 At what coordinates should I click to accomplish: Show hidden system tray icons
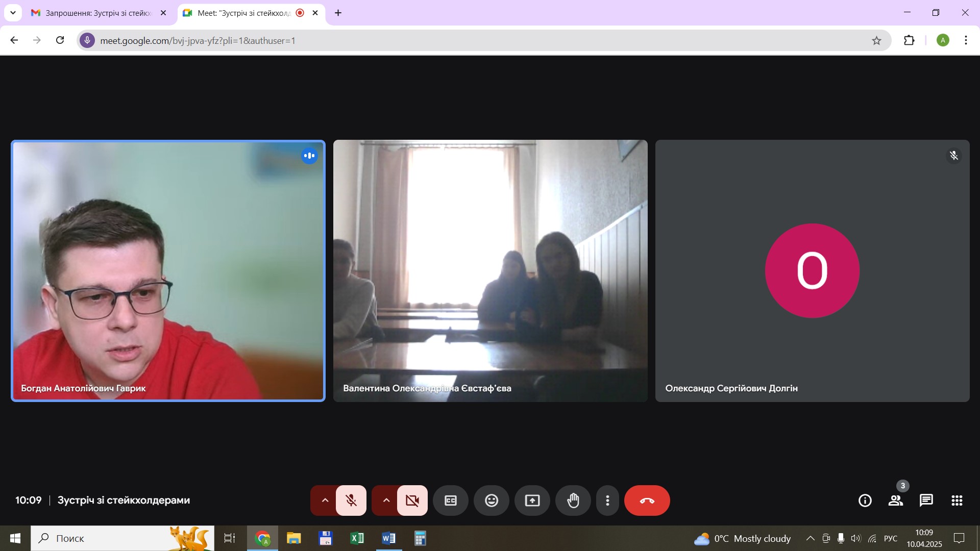coord(810,538)
